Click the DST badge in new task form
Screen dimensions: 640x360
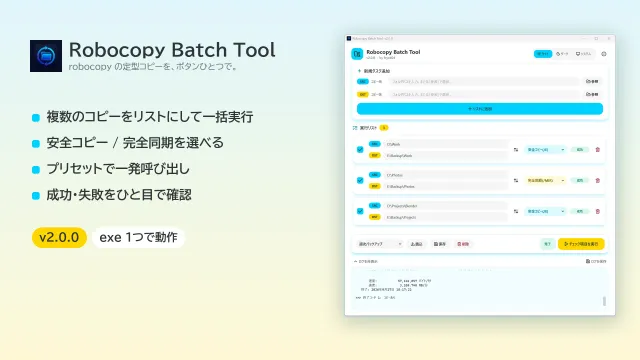click(362, 94)
